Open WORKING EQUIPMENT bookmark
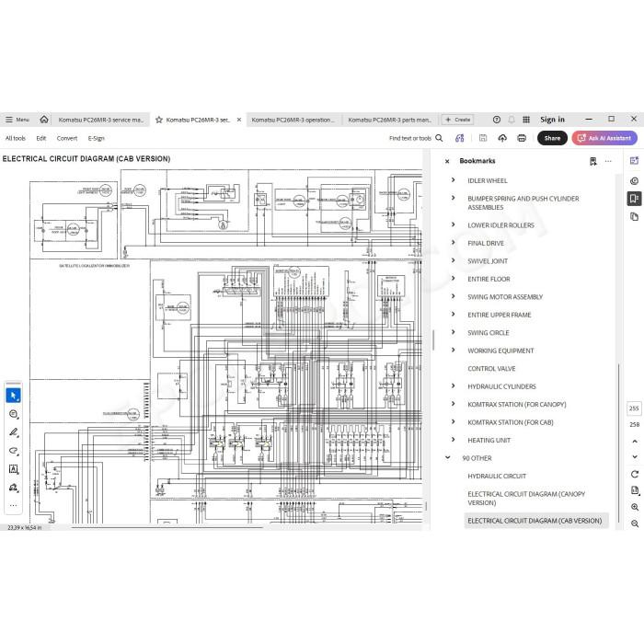This screenshot has height=644, width=644. click(500, 351)
